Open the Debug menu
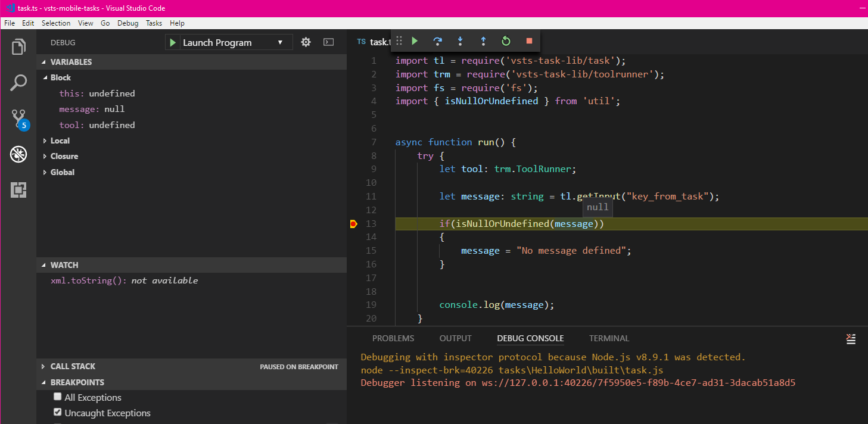 pyautogui.click(x=127, y=23)
